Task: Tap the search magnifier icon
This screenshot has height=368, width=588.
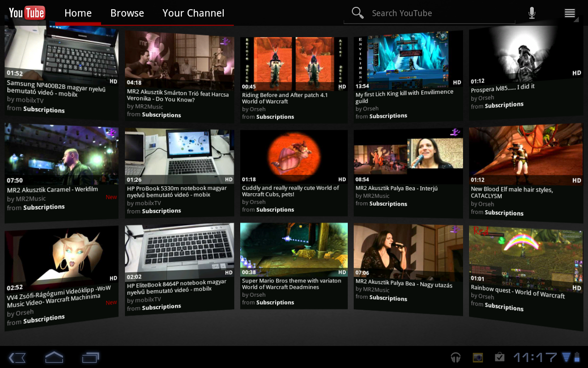Action: click(357, 13)
